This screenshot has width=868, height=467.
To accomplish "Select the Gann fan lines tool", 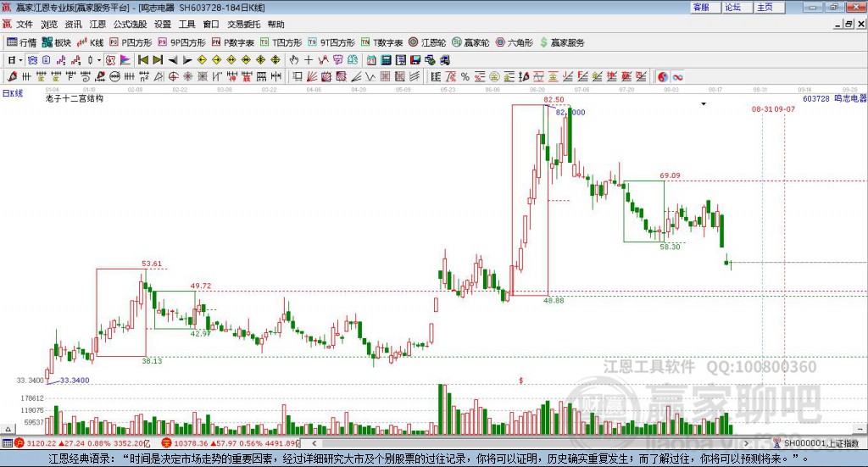I will point(312,77).
